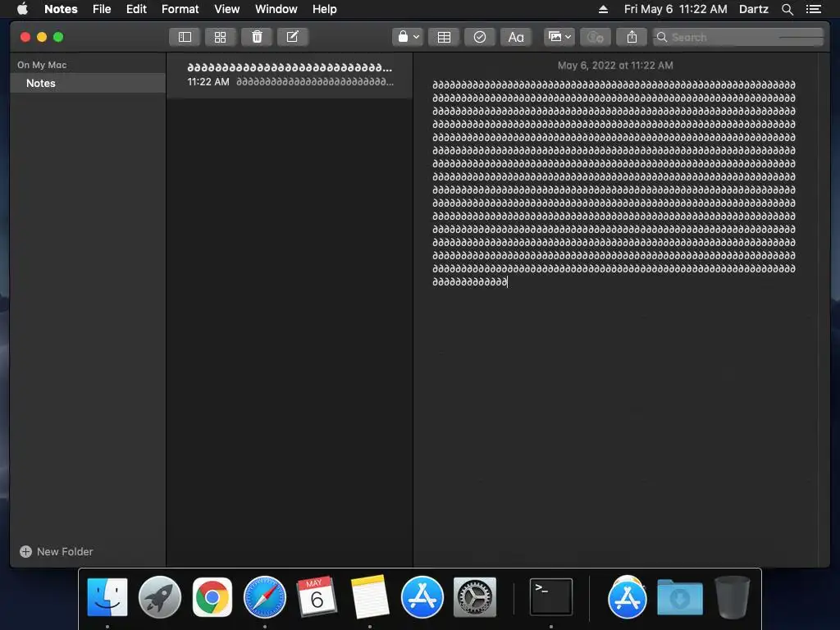
Task: Click into the Search field
Action: click(738, 37)
